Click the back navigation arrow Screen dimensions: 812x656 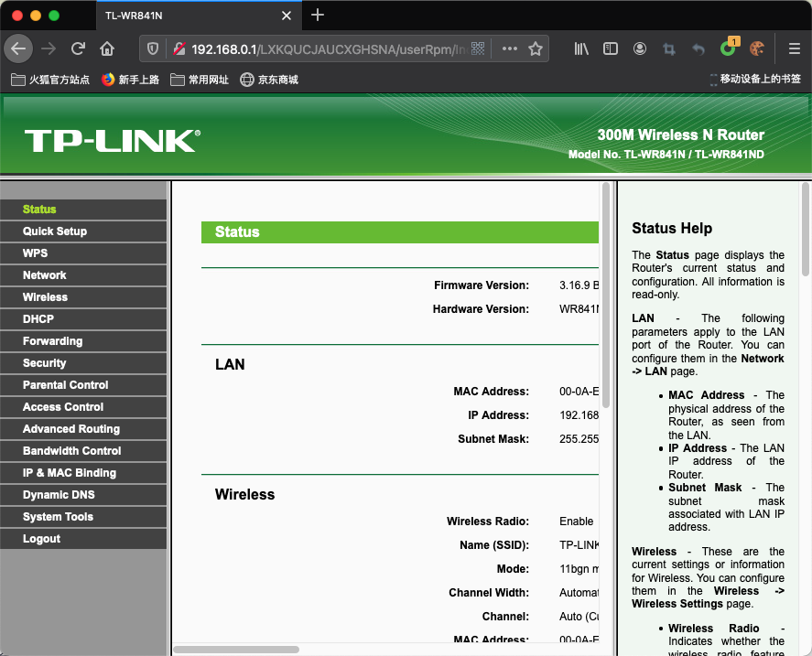coord(18,48)
